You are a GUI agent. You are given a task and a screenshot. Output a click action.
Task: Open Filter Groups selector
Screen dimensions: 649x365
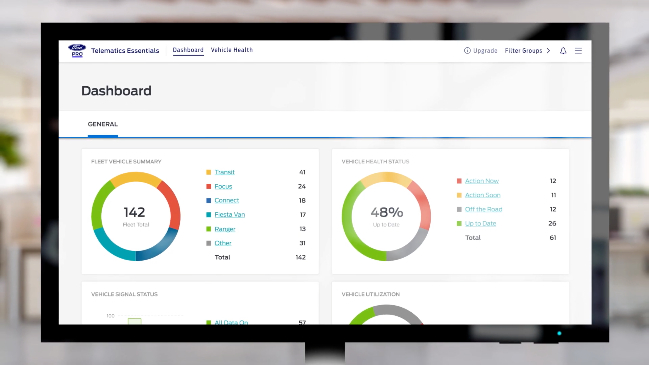(527, 50)
